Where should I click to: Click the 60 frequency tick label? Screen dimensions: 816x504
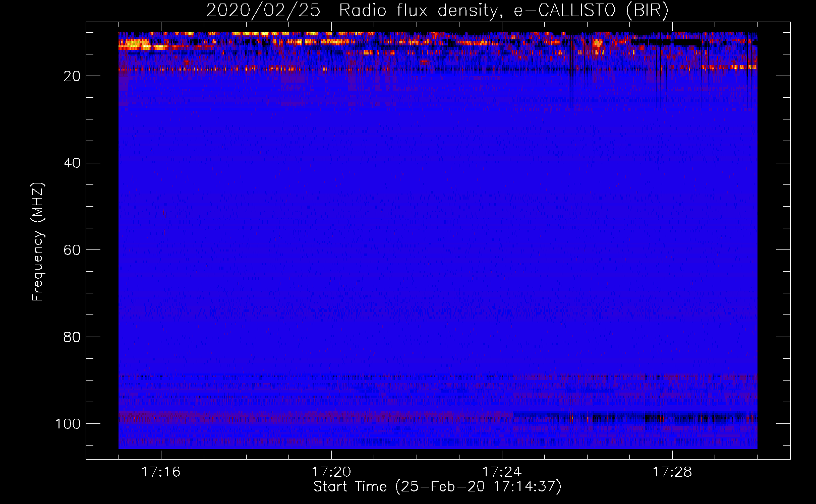coord(72,250)
